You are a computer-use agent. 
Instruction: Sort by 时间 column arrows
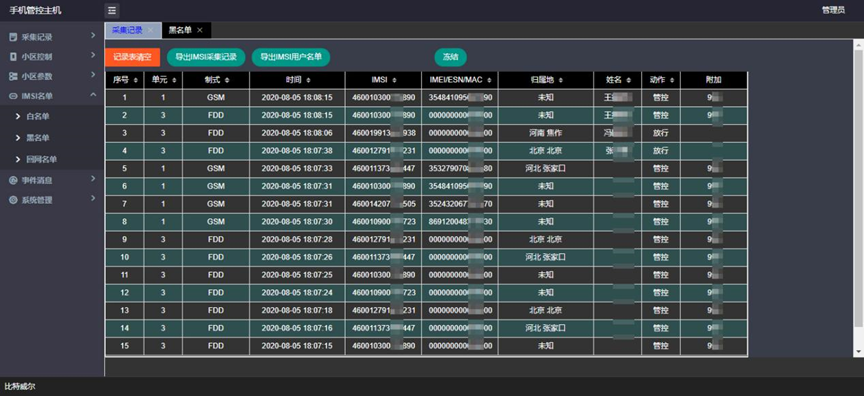(x=309, y=80)
